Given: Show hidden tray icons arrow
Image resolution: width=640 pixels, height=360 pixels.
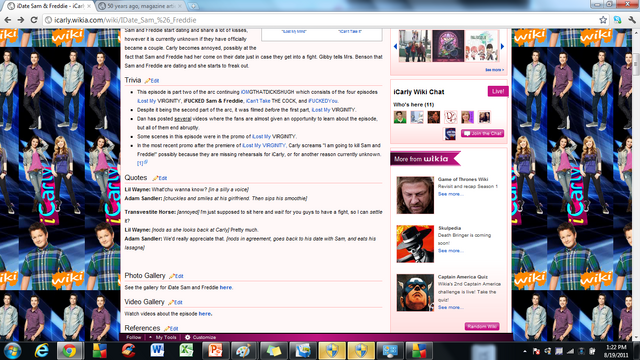Looking at the screenshot, I should [525, 351].
